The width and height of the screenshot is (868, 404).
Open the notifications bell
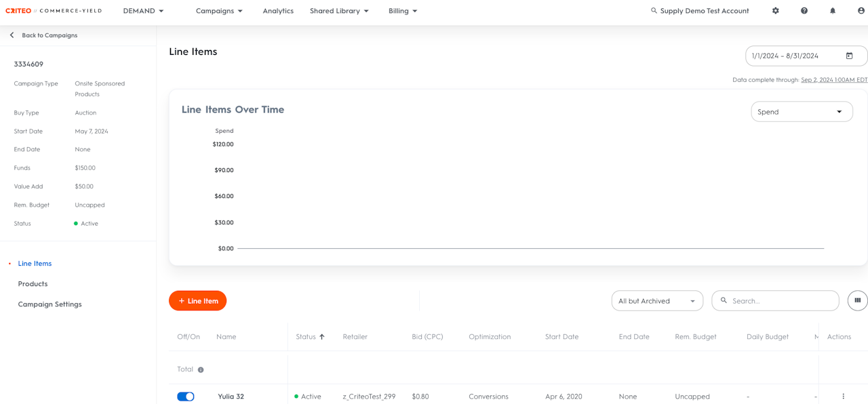pyautogui.click(x=833, y=11)
